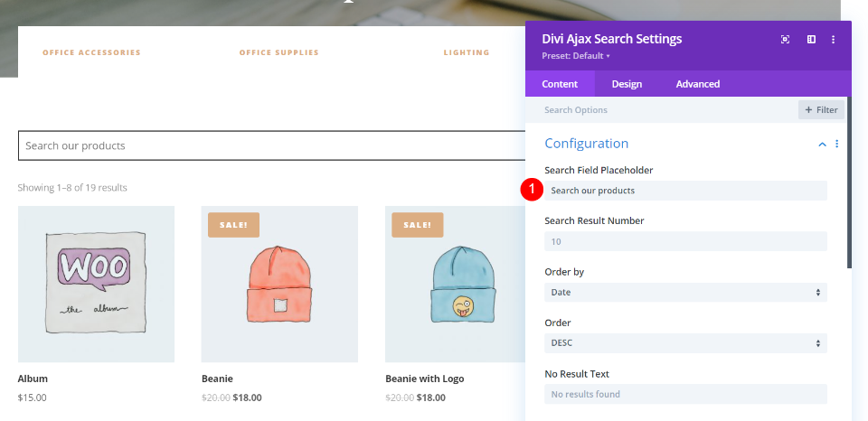Collapse the Configuration section

pyautogui.click(x=822, y=144)
